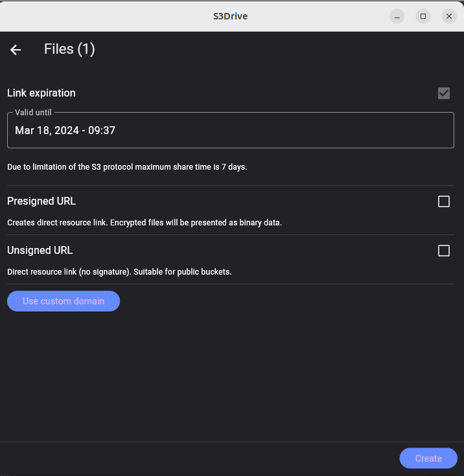This screenshot has width=464, height=476.
Task: Click the 7 days share limit notice
Action: point(127,167)
